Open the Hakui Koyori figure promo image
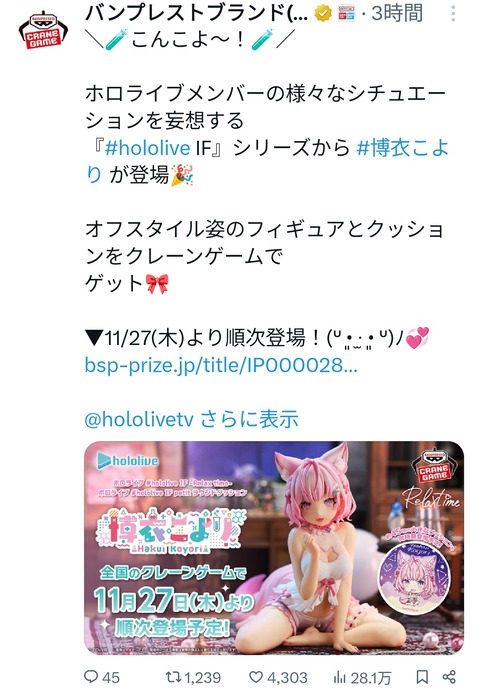Image resolution: width=480 pixels, height=697 pixels. click(x=274, y=548)
